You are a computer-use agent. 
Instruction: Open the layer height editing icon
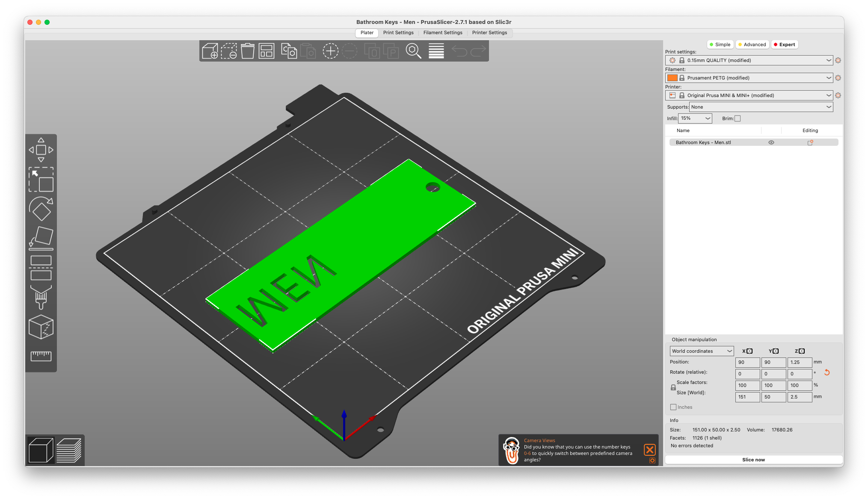click(x=436, y=51)
